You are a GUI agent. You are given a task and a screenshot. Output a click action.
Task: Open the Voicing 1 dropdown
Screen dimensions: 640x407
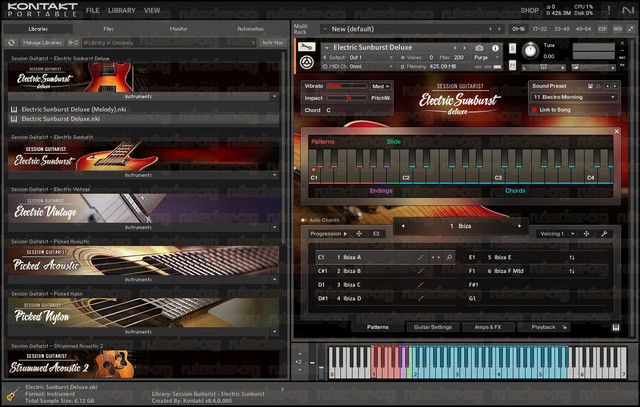(557, 234)
